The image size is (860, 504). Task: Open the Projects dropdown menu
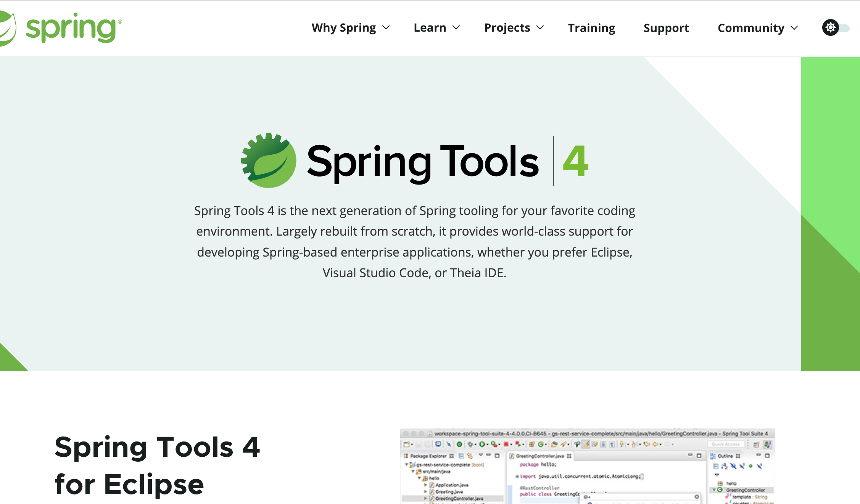point(514,28)
